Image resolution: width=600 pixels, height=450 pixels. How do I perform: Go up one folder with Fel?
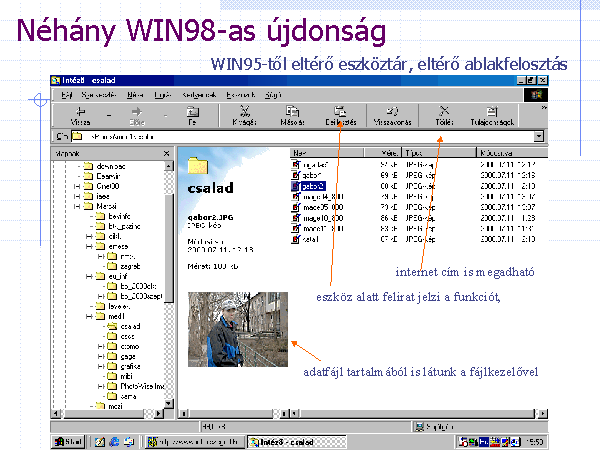[x=192, y=115]
